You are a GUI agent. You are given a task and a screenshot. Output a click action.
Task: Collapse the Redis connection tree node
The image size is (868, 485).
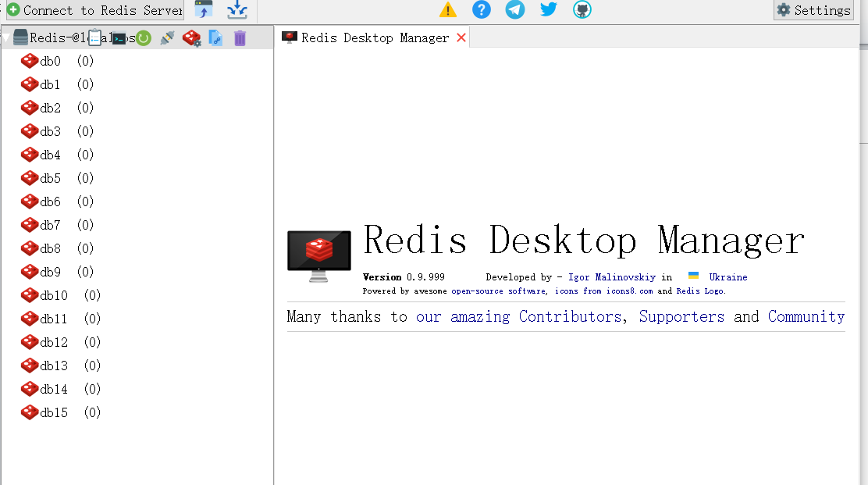coord(6,37)
